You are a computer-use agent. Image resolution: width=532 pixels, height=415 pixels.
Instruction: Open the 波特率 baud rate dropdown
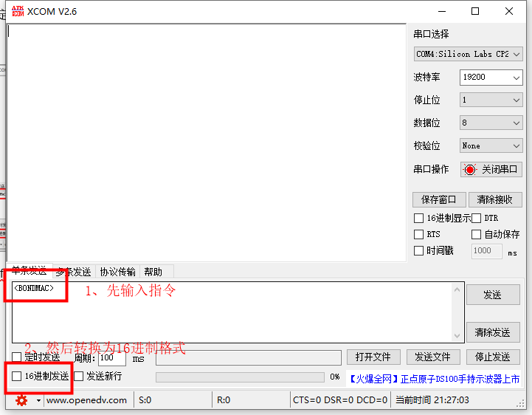click(x=491, y=78)
